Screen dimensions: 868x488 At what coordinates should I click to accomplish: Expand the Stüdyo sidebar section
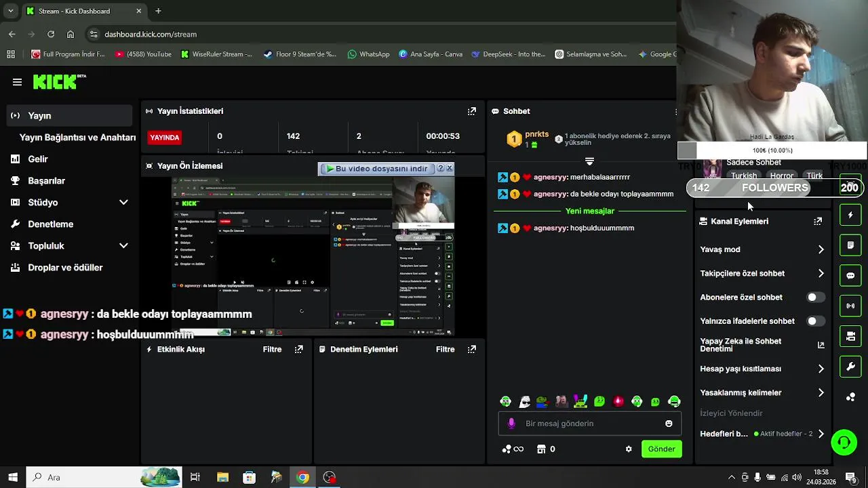click(x=123, y=203)
